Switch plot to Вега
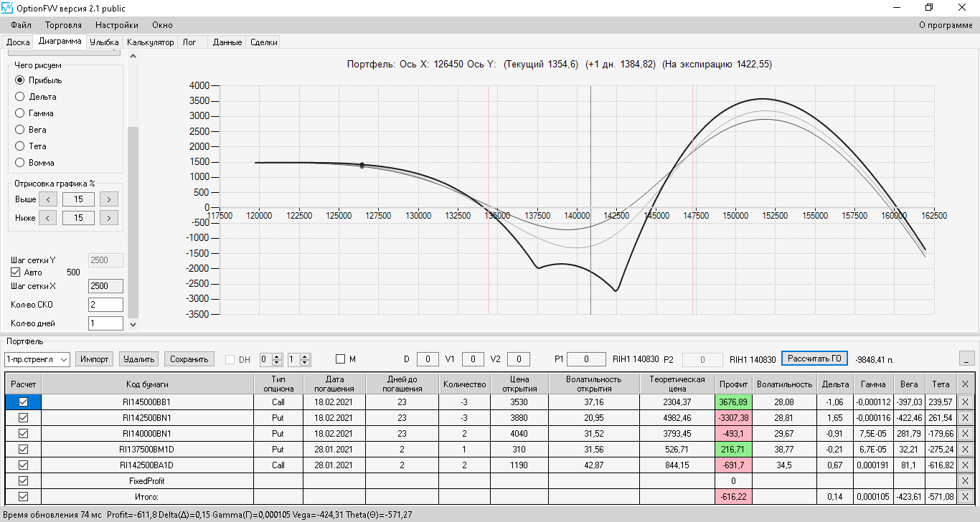Image resolution: width=980 pixels, height=522 pixels. [x=20, y=130]
